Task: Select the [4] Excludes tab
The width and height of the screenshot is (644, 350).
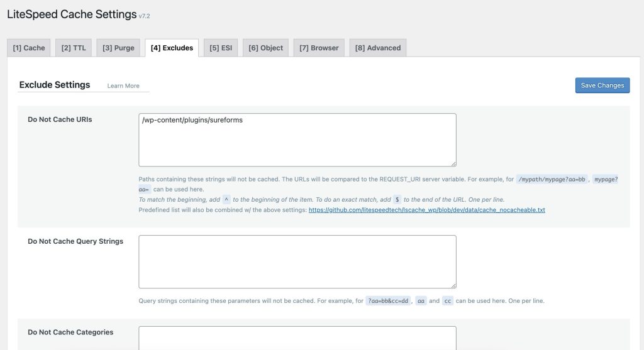Action: [172, 48]
